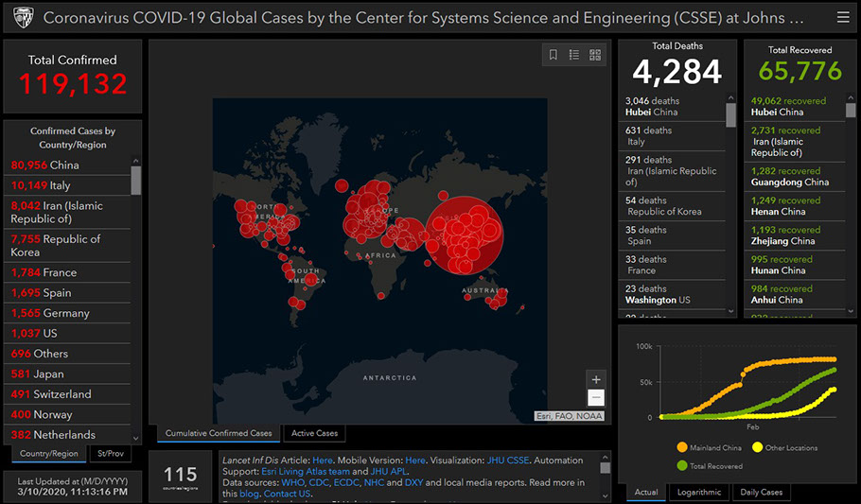This screenshot has width=861, height=504.
Task: Toggle Mainland China legend series
Action: [709, 447]
